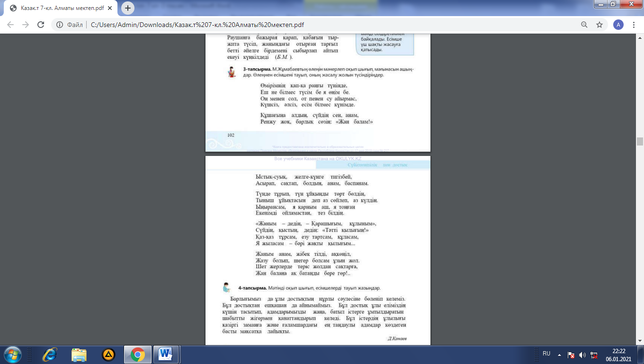The width and height of the screenshot is (644, 364).
Task: Click the line starting Жаным анам, жібек
Action: coord(304,254)
